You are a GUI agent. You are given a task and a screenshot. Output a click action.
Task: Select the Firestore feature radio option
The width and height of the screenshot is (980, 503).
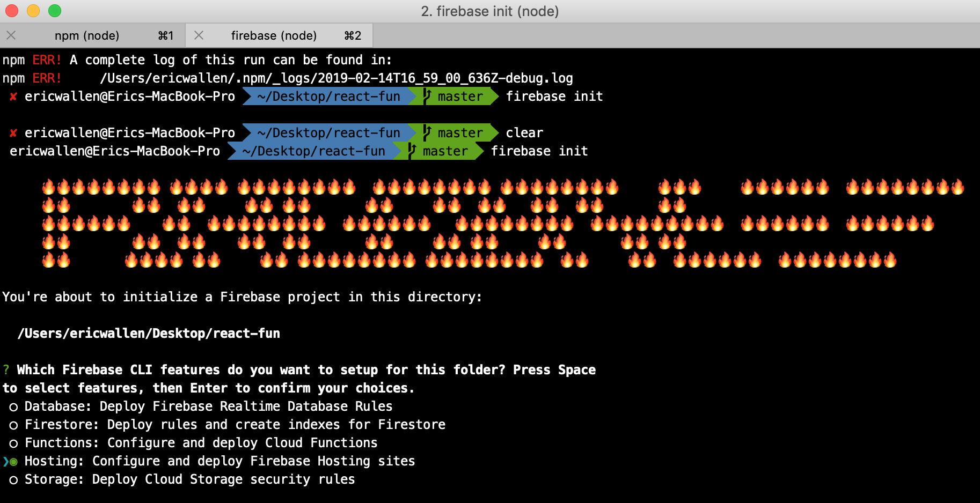click(13, 425)
